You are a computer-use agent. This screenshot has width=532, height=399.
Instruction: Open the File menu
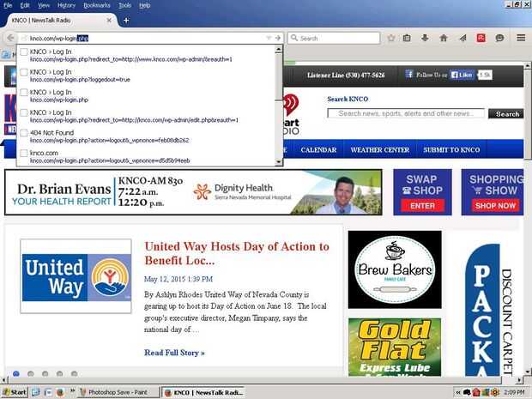point(8,5)
